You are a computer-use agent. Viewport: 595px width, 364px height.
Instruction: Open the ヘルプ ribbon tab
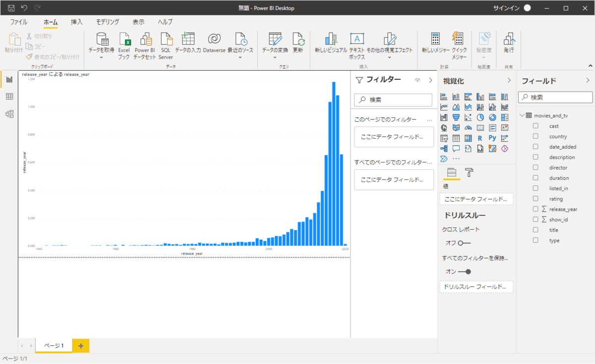(165, 22)
